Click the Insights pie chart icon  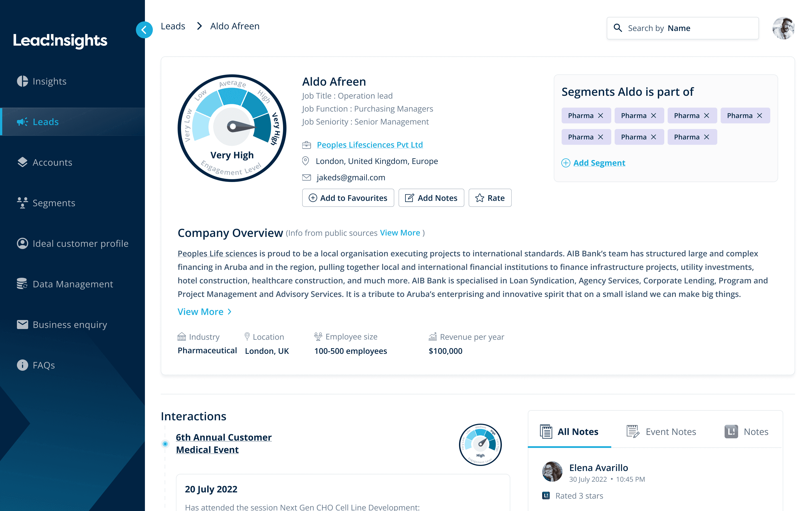click(22, 81)
